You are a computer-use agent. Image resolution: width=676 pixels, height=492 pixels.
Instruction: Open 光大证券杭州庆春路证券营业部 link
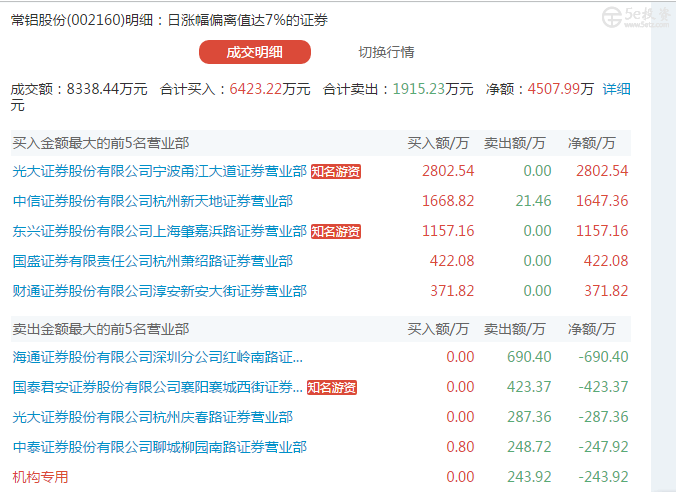[153, 417]
